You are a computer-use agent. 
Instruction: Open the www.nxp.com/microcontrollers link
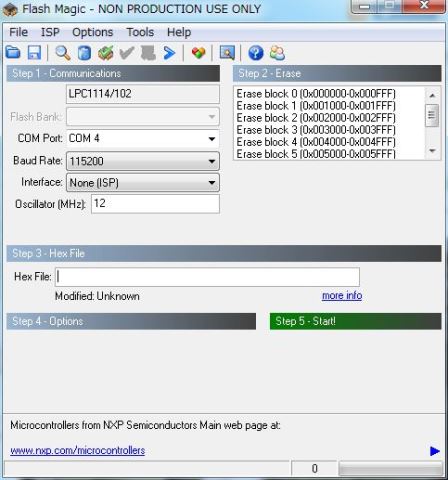click(x=78, y=451)
